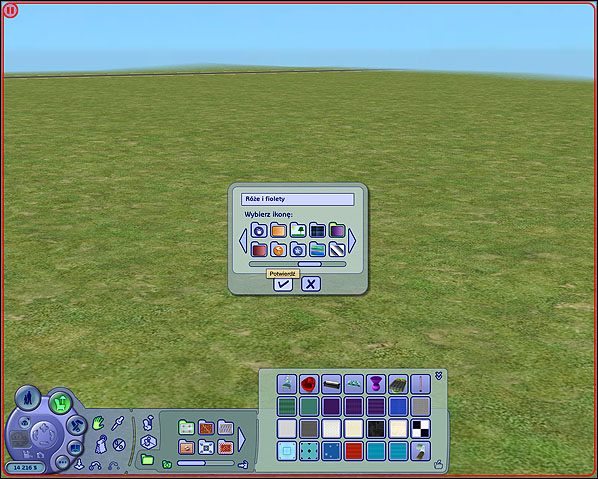
Task: Select the paint roller item thumbnail
Action: [421, 451]
